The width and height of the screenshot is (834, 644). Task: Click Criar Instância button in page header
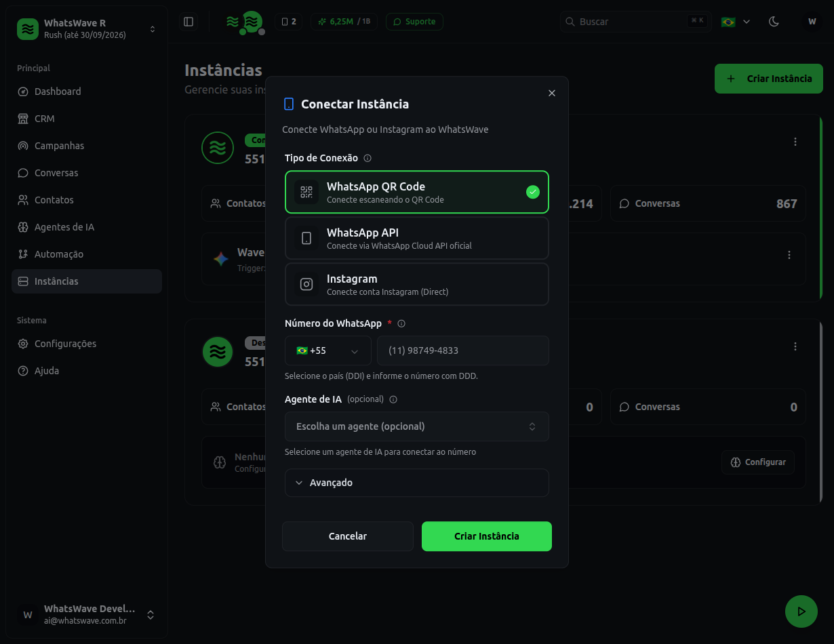point(769,79)
